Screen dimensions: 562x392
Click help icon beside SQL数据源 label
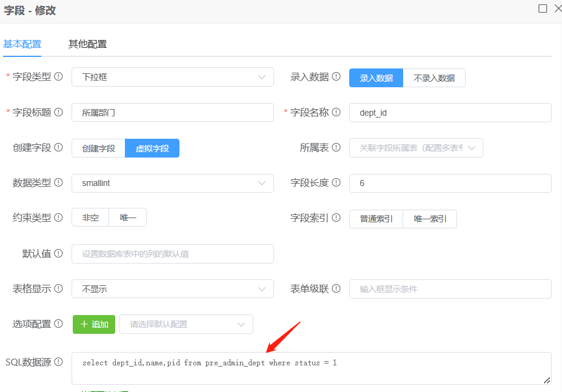pyautogui.click(x=59, y=362)
